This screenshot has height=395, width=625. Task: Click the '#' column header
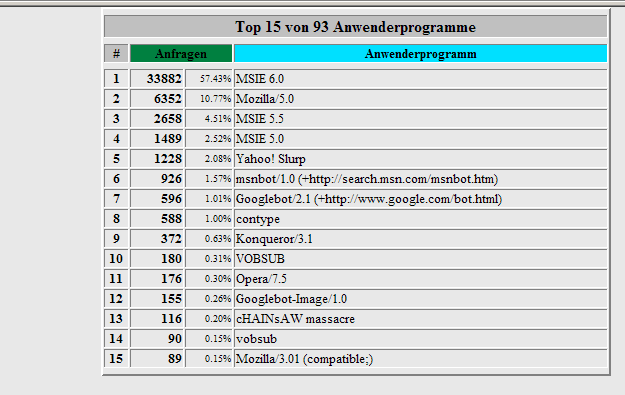(x=116, y=53)
